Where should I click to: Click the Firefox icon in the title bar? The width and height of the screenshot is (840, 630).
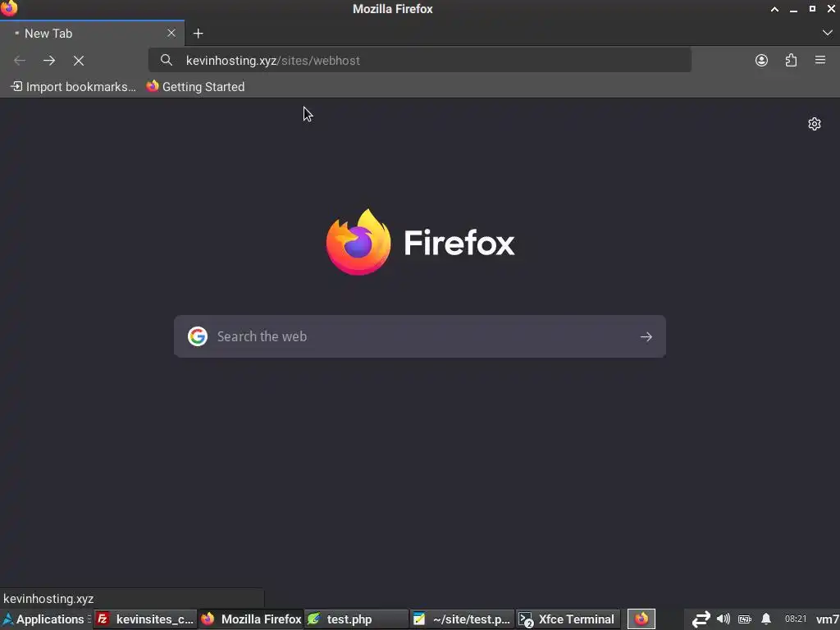point(9,8)
